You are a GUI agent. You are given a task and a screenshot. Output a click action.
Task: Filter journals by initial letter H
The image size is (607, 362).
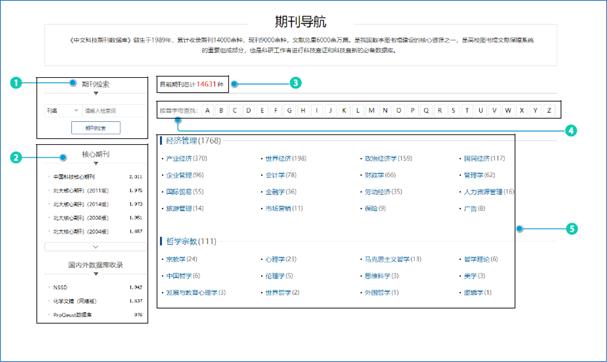303,110
